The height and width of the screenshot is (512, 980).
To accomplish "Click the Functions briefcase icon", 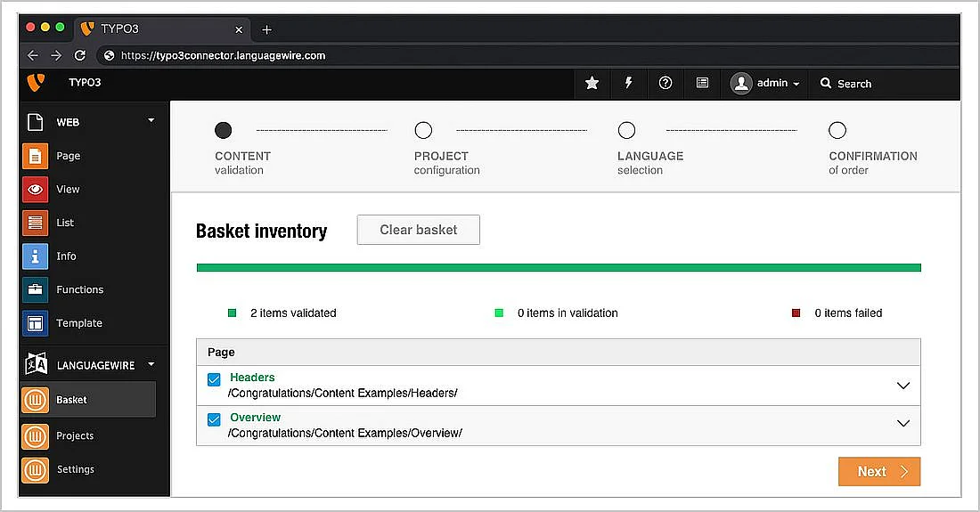I will (x=35, y=289).
